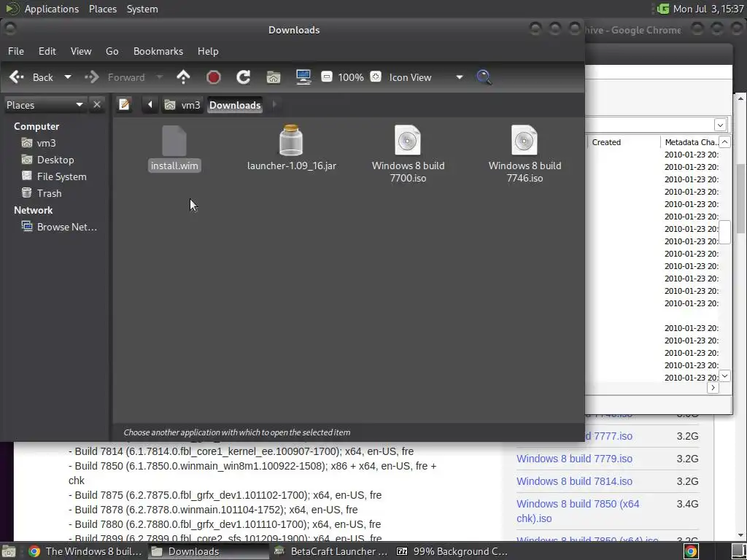
Task: Open the Go menu
Action: [112, 51]
